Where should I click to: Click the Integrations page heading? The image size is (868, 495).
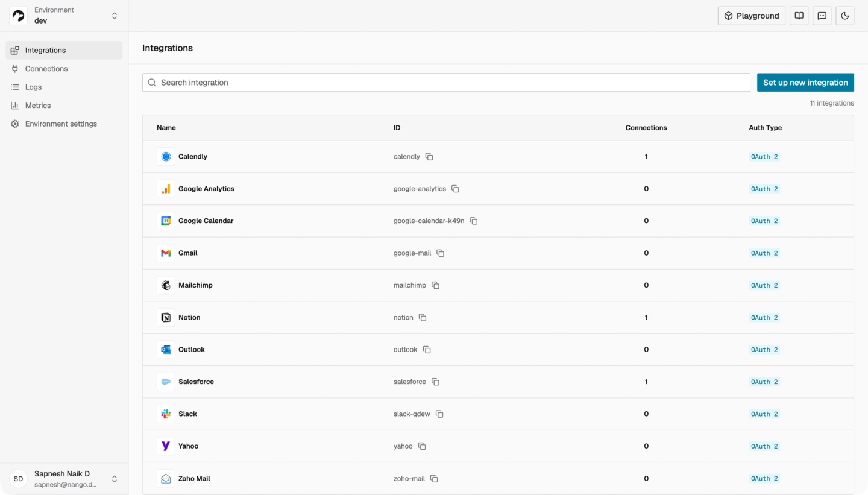168,48
